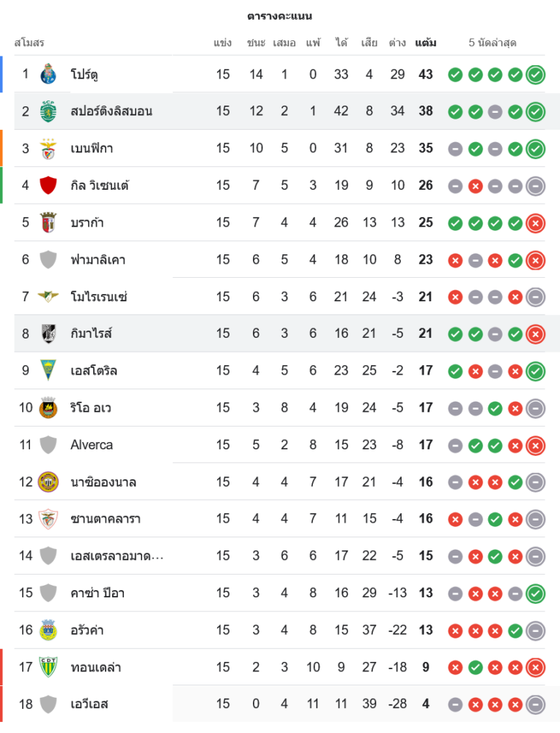The image size is (560, 733).
Task: Click the Porto club crest icon
Action: pyautogui.click(x=48, y=74)
